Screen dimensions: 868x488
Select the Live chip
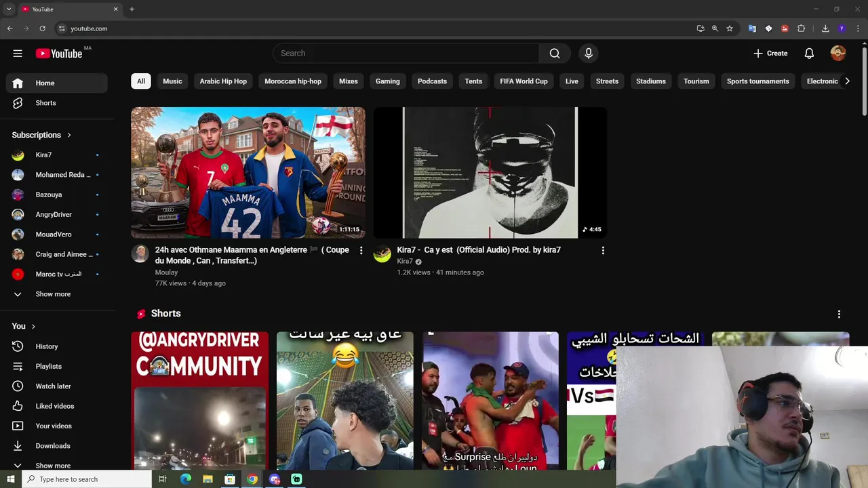click(x=572, y=81)
